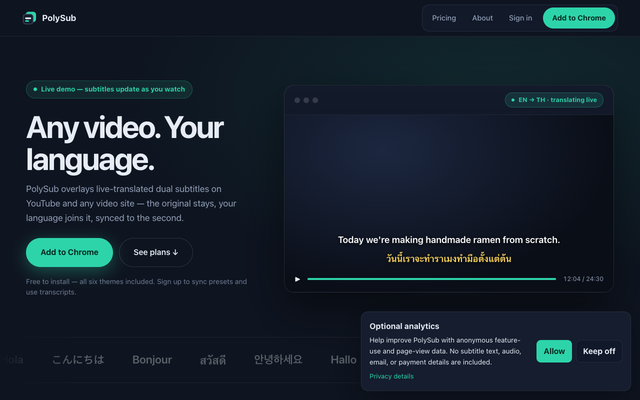
Task: Click the 12:04 / 24:30 timestamp
Action: [583, 279]
